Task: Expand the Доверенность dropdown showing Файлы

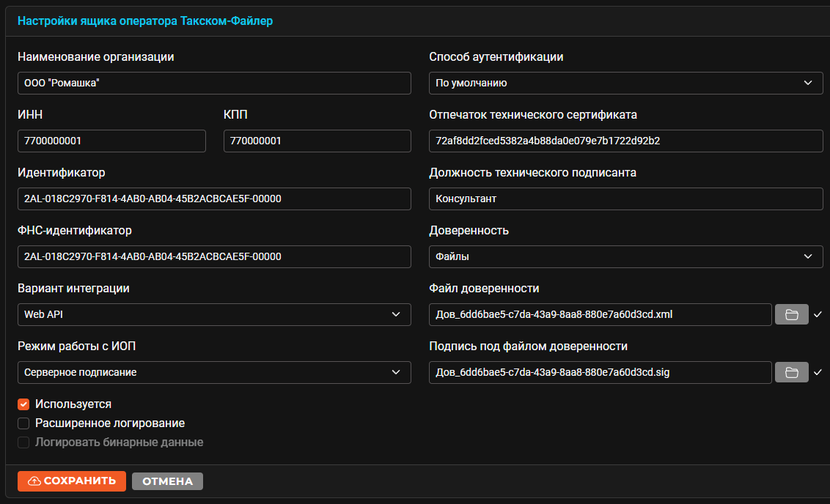Action: click(625, 256)
